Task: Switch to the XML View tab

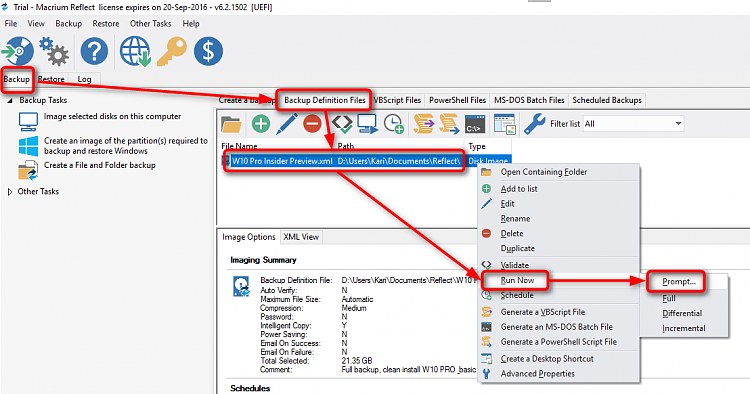Action: tap(301, 237)
